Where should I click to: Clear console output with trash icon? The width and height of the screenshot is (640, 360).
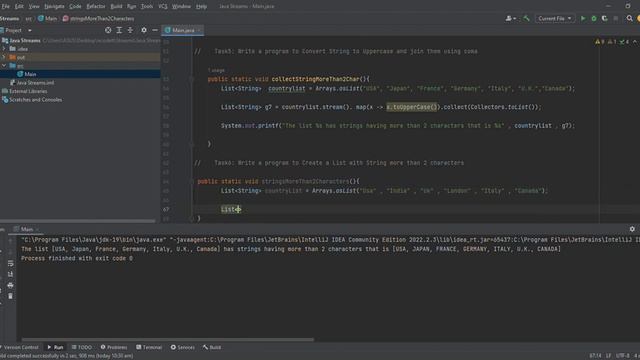pyautogui.click(x=10, y=296)
